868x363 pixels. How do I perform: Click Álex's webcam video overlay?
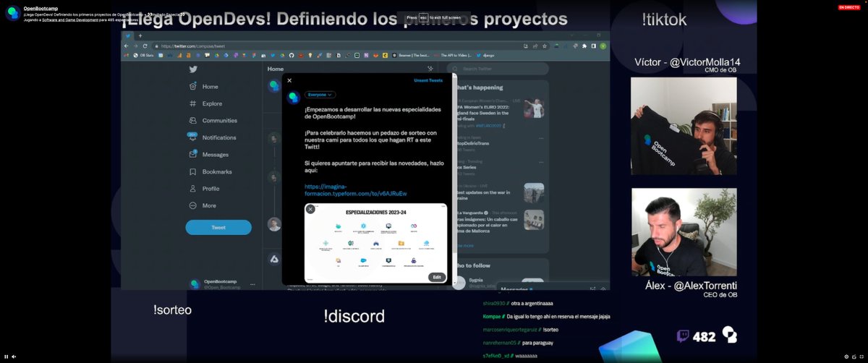click(684, 232)
